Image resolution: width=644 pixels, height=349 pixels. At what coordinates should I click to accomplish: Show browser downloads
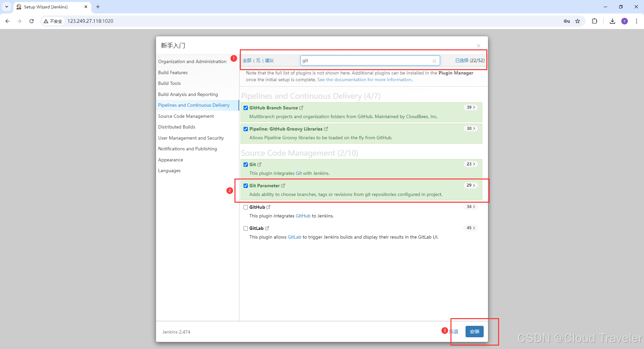(612, 21)
